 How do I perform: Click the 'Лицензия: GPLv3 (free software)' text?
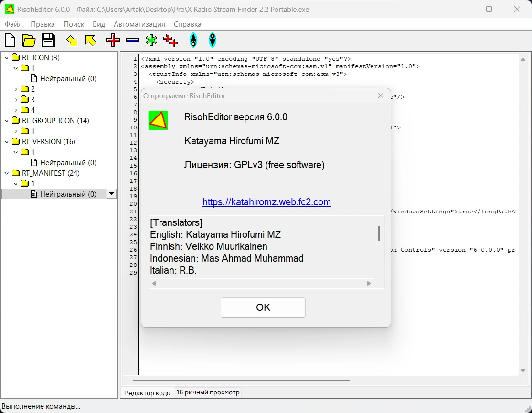(x=255, y=165)
